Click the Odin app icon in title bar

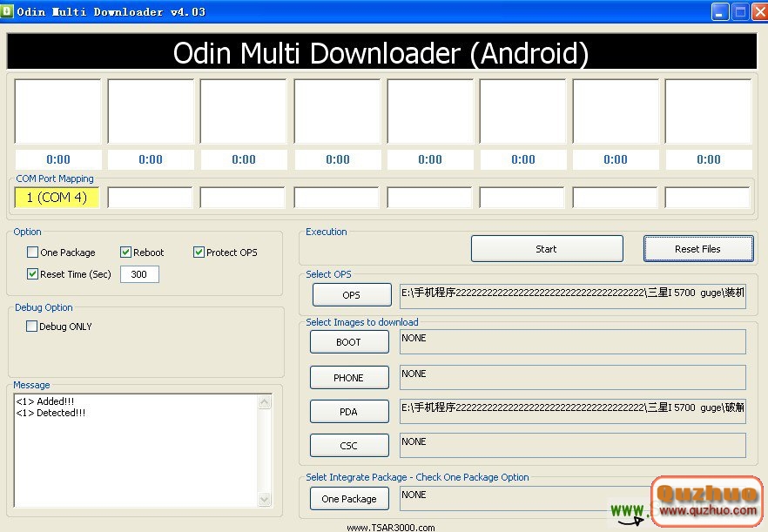(7, 10)
